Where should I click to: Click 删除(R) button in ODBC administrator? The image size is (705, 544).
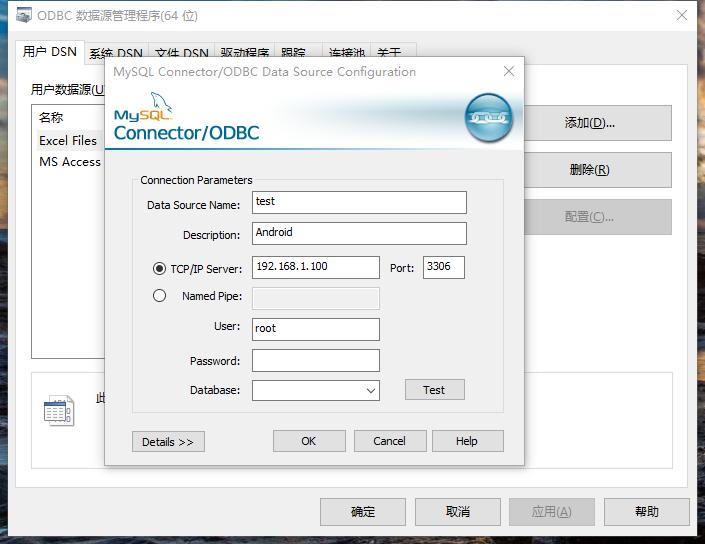point(597,170)
